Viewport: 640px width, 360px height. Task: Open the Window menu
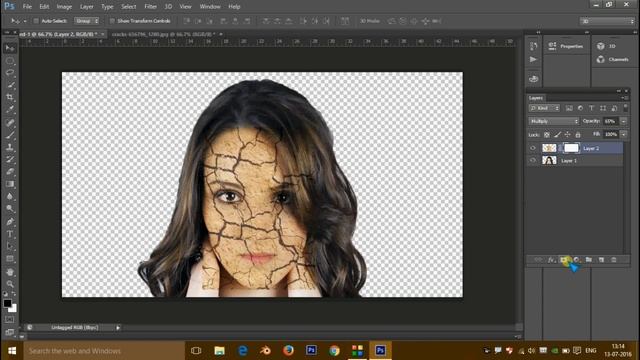tap(210, 7)
